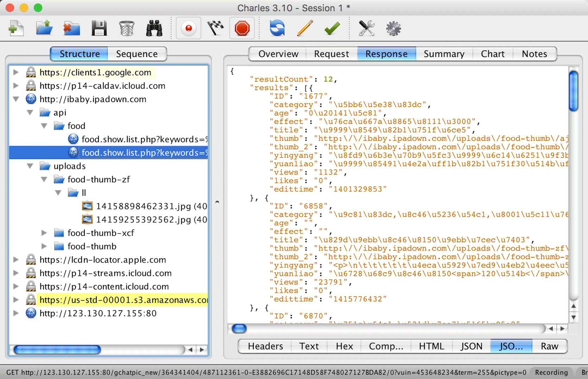Select the Response tab
Image resolution: width=588 pixels, height=379 pixels.
(x=386, y=54)
